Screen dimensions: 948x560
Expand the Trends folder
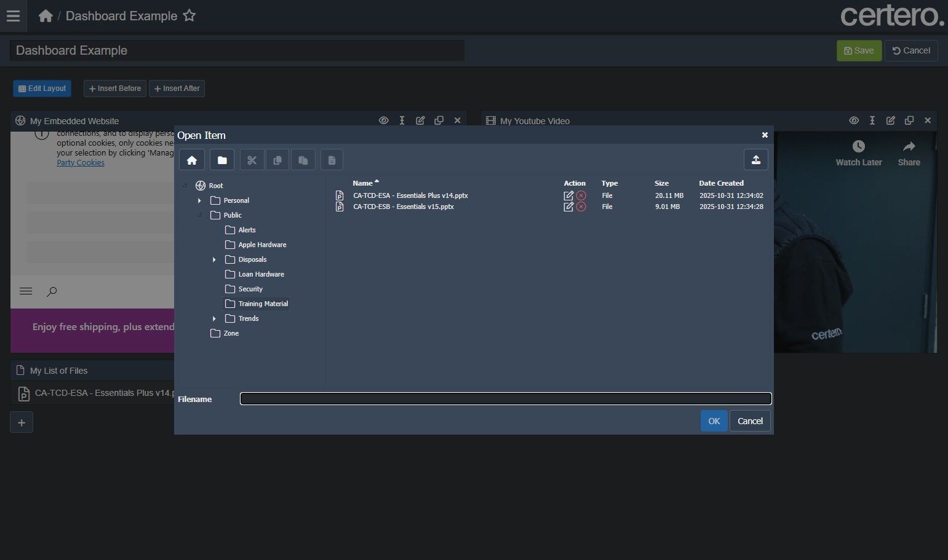pos(214,318)
